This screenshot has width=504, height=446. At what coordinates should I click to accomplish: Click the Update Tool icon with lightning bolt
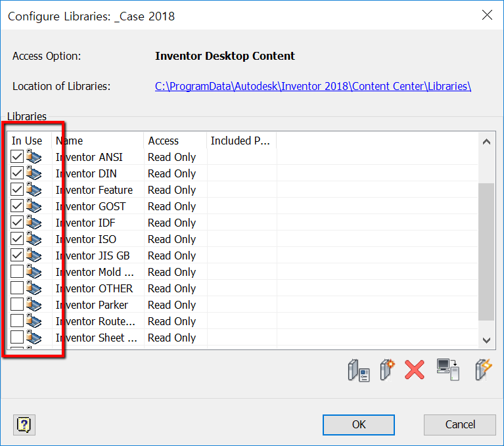pyautogui.click(x=484, y=370)
